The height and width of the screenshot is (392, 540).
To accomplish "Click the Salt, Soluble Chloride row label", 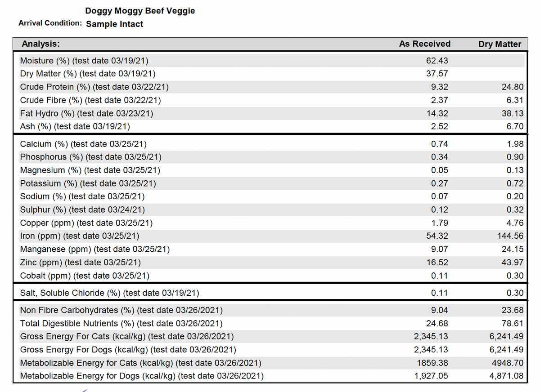I will (109, 293).
